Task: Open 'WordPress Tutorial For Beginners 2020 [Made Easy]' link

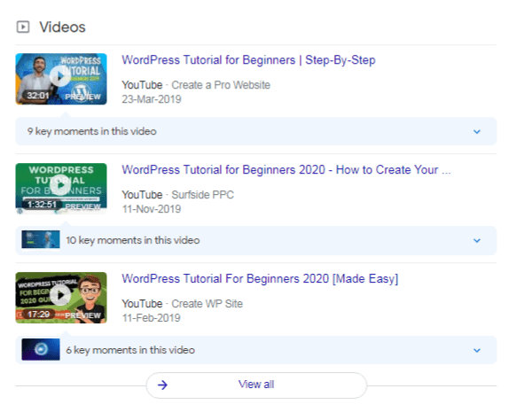Action: [260, 279]
